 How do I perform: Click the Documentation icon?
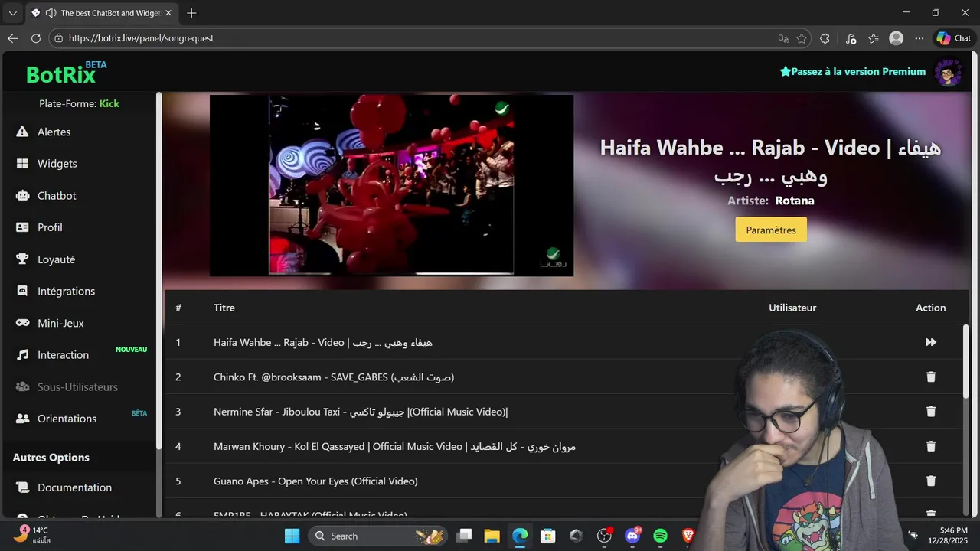22,487
